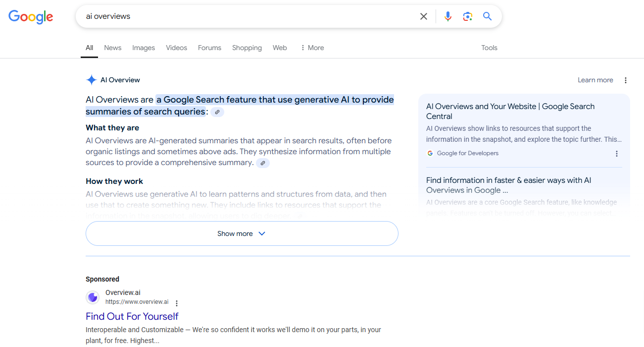Open options menu on the Search Central result

coord(617,154)
